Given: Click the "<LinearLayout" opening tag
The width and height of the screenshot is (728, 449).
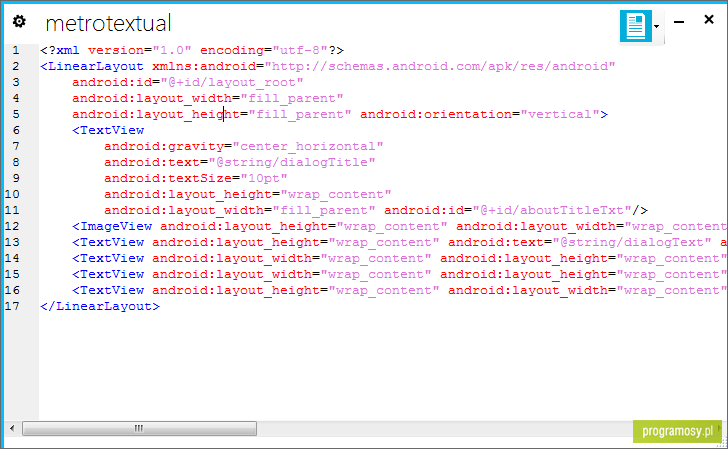Looking at the screenshot, I should [x=92, y=66].
